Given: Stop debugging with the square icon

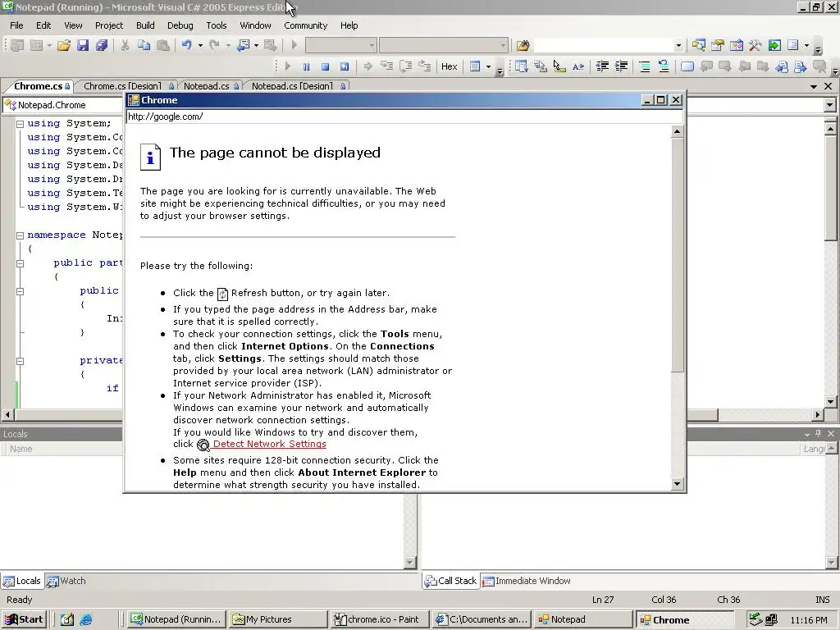Looking at the screenshot, I should 325,66.
